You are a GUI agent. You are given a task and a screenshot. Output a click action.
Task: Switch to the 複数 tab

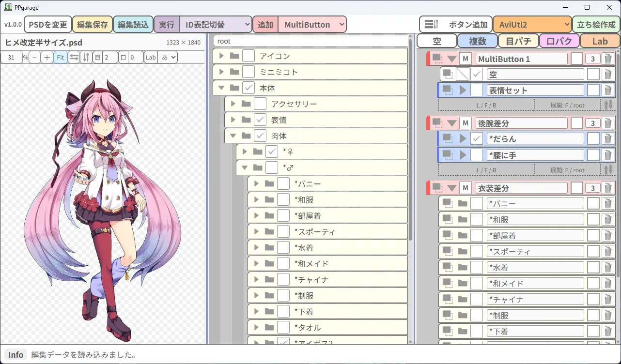[478, 41]
